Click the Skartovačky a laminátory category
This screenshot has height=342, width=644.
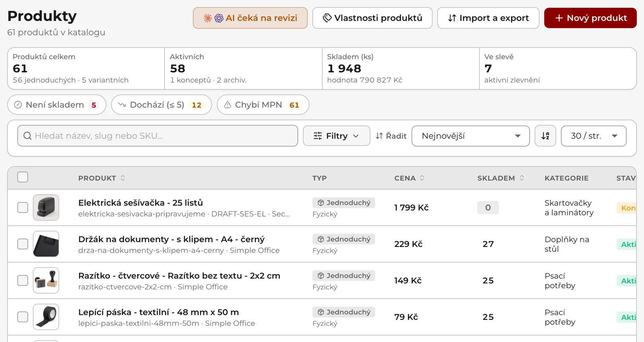pos(569,208)
